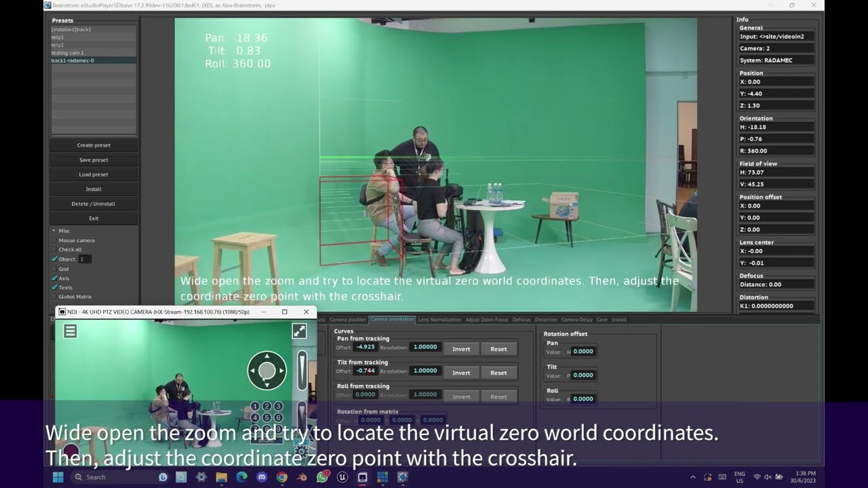
Task: Click Pan from tracking Offset field
Action: (366, 347)
